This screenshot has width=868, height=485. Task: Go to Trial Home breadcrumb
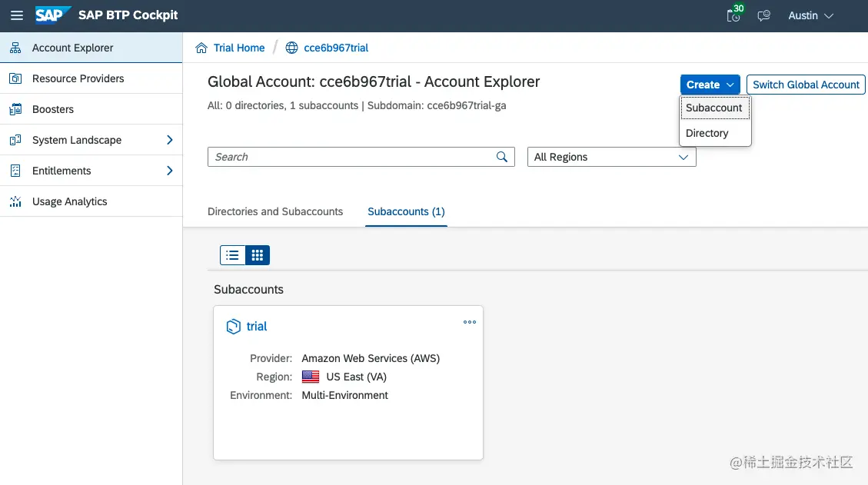239,48
